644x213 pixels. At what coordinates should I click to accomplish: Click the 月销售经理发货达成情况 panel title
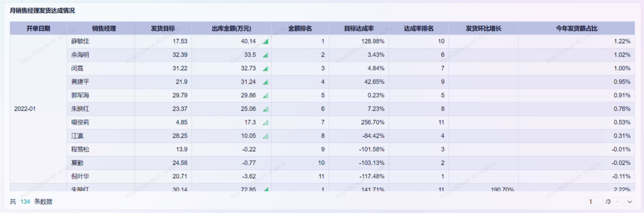42,11
